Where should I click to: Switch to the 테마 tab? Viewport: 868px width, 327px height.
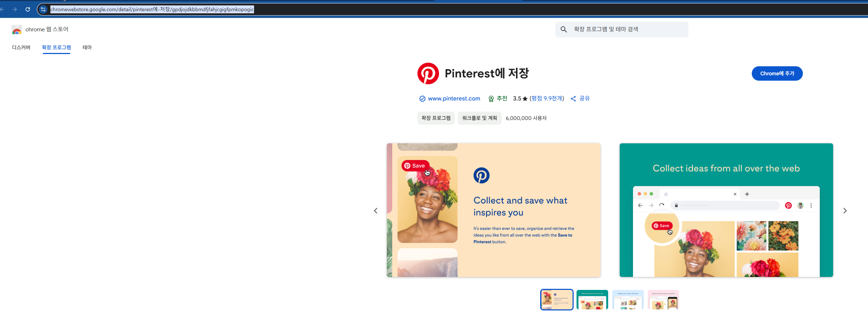[87, 48]
